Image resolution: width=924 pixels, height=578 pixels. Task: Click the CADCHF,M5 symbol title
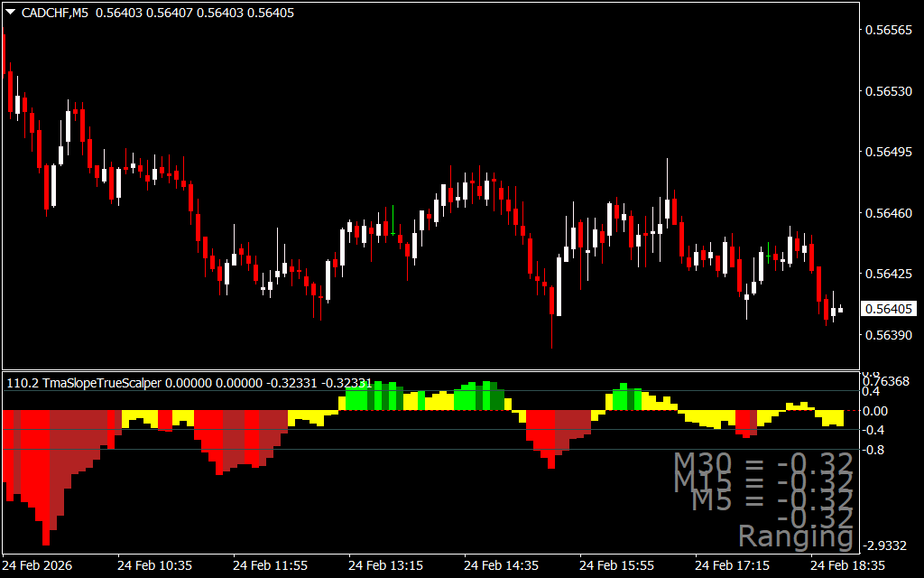tap(55, 13)
